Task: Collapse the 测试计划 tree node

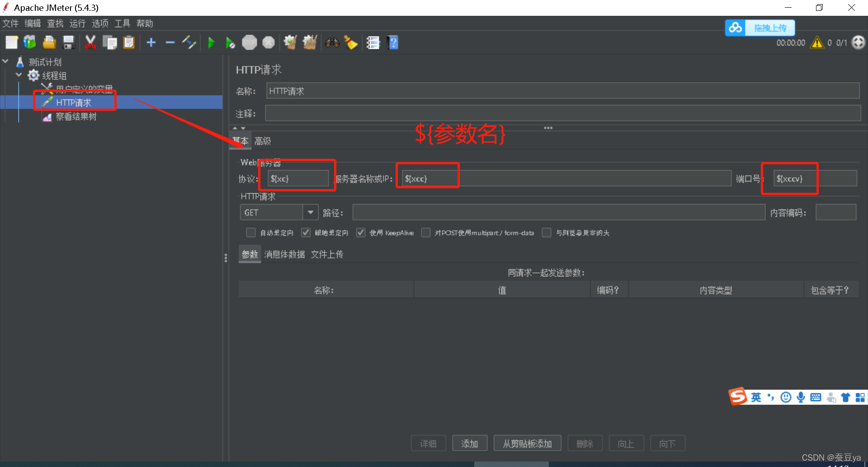Action: coord(6,61)
